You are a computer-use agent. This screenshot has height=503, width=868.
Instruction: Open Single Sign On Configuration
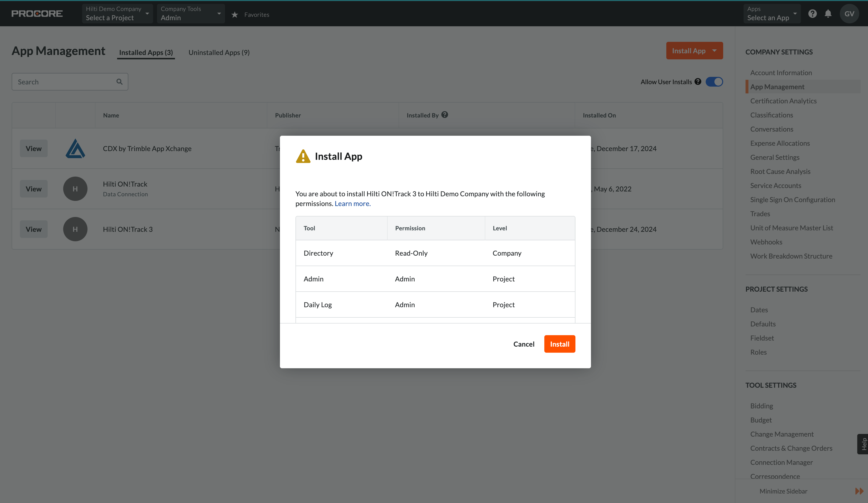pos(793,200)
